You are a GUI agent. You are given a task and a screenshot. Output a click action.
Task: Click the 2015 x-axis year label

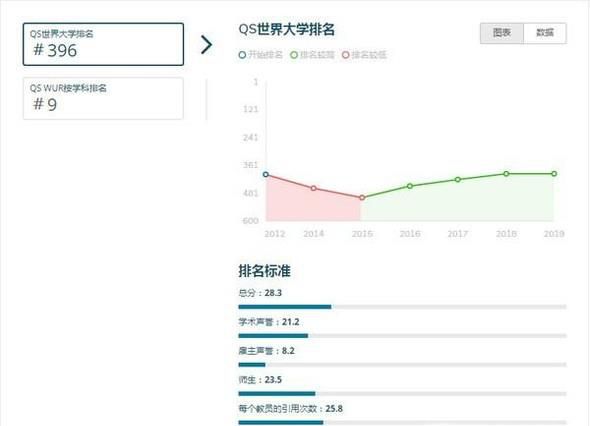point(362,234)
